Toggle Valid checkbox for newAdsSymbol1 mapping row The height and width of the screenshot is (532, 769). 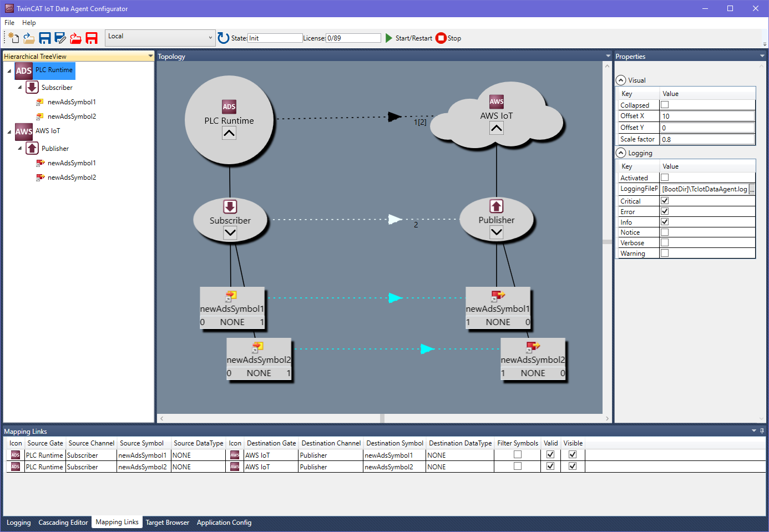click(x=550, y=454)
